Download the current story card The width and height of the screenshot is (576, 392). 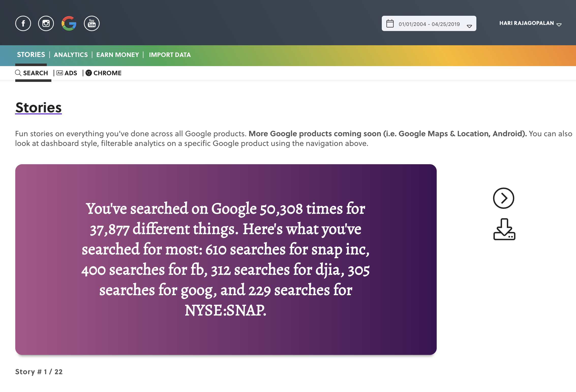[504, 229]
